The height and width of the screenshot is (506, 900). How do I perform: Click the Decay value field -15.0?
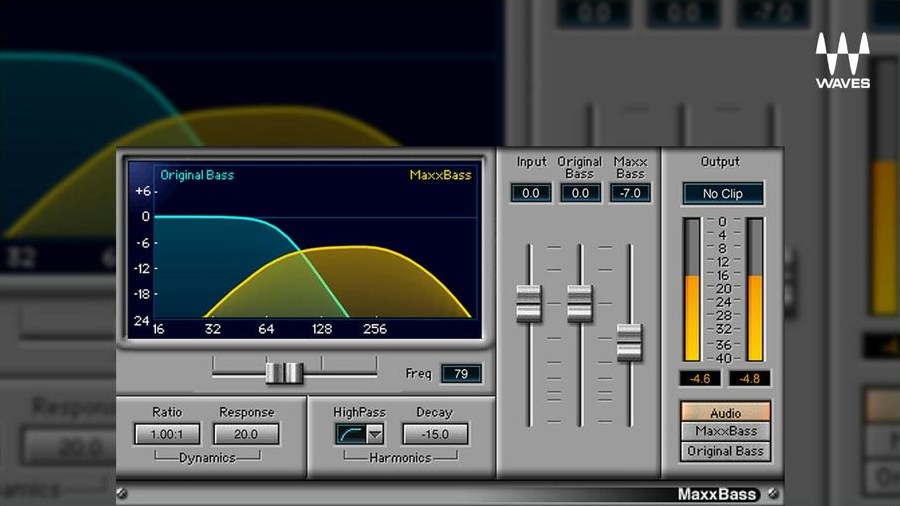(x=435, y=434)
